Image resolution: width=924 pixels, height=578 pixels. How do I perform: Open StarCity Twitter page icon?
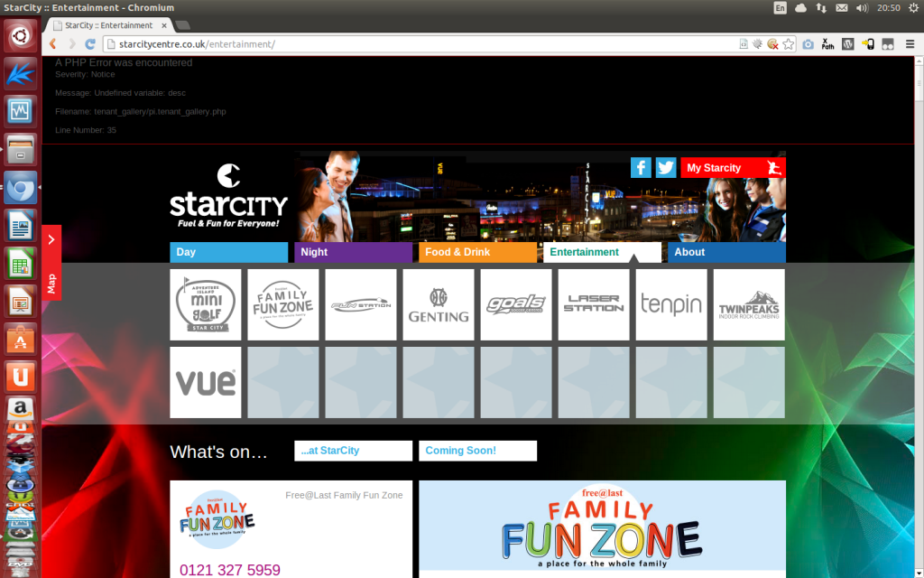tap(665, 167)
